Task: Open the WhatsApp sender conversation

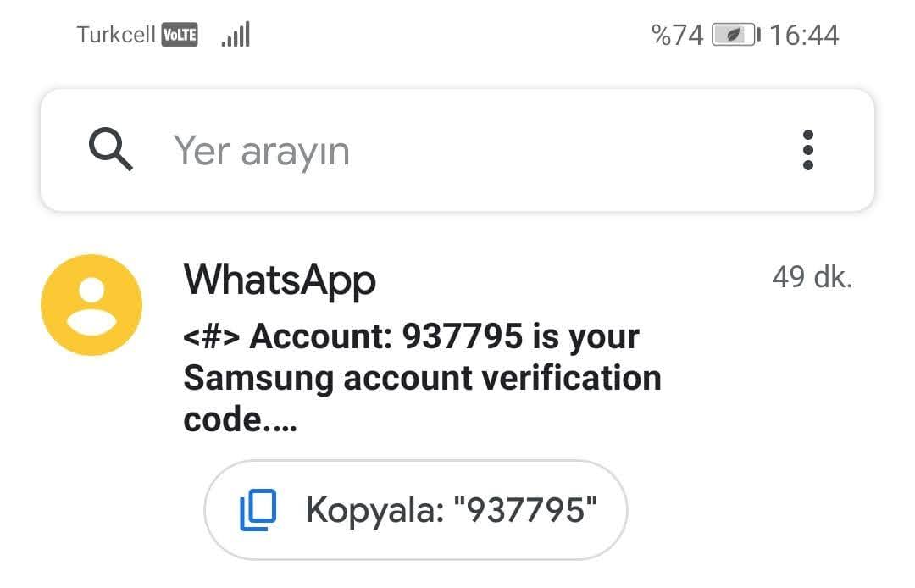Action: 280,280
